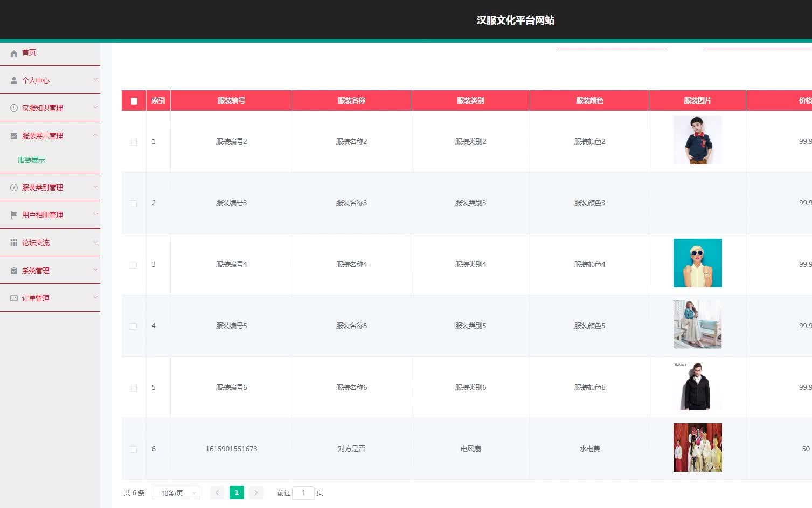Check the row for 服装编号3
Viewport: 812px width, 508px height.
pyautogui.click(x=133, y=203)
